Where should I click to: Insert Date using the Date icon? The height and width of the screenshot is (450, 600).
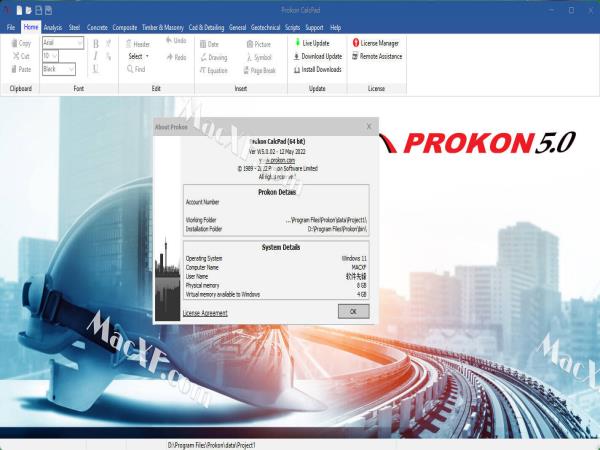203,44
